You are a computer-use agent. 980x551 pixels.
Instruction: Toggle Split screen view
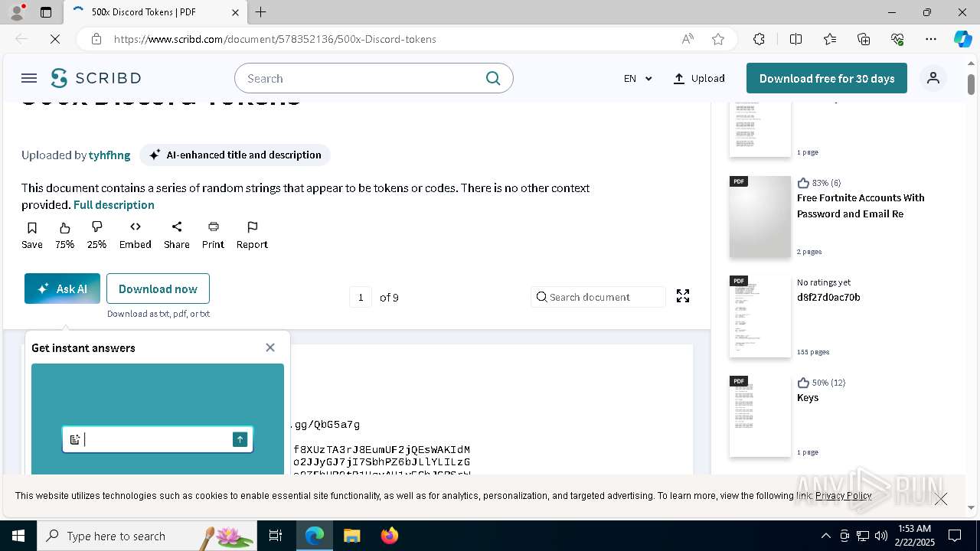(795, 39)
